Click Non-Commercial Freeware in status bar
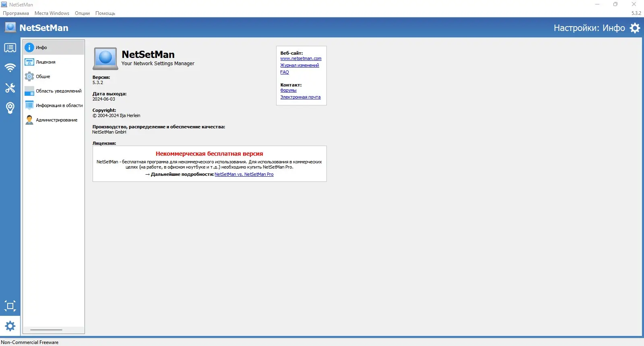 [30, 342]
